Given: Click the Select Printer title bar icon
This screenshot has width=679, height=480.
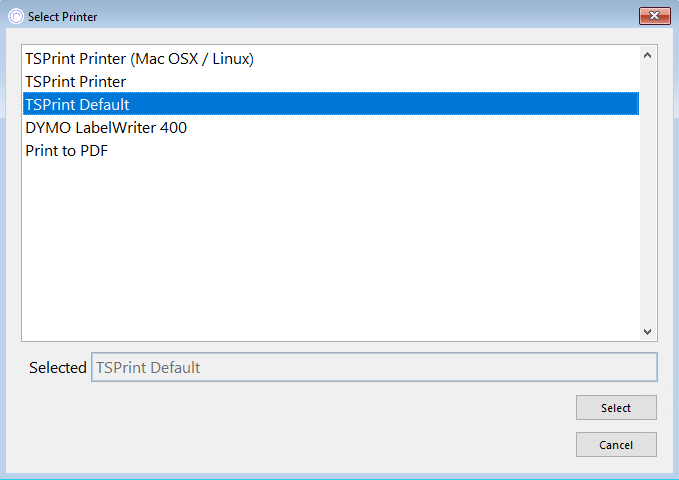Looking at the screenshot, I should 16,16.
